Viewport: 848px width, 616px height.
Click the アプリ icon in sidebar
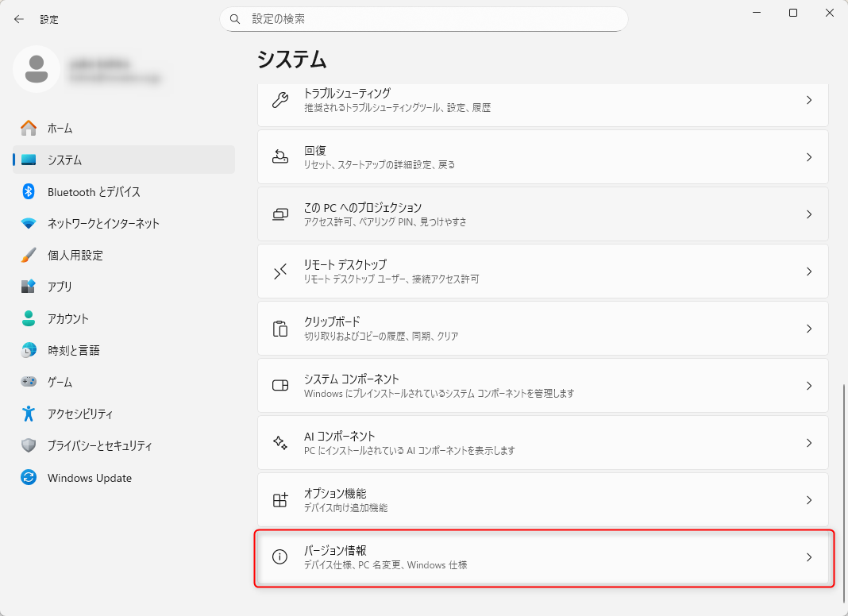29,287
